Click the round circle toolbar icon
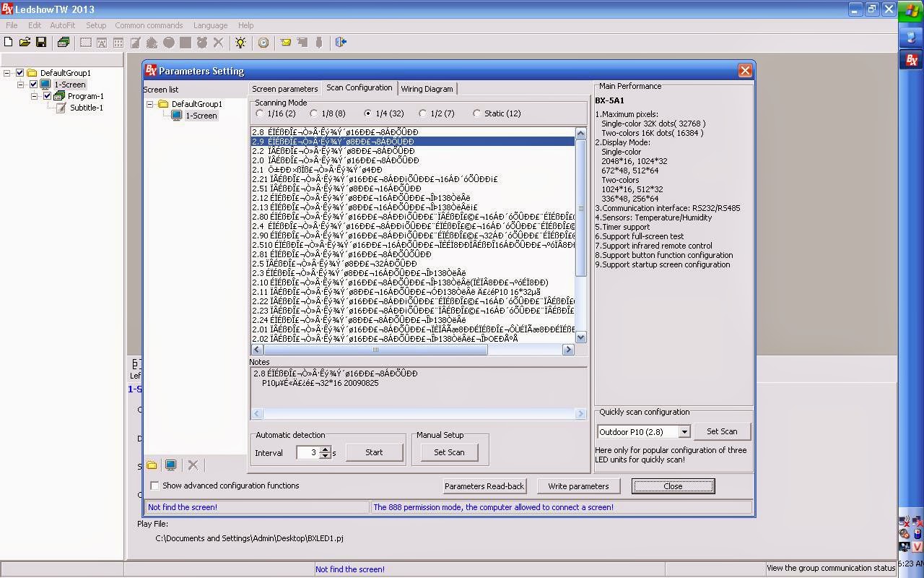924x578 pixels. (168, 43)
